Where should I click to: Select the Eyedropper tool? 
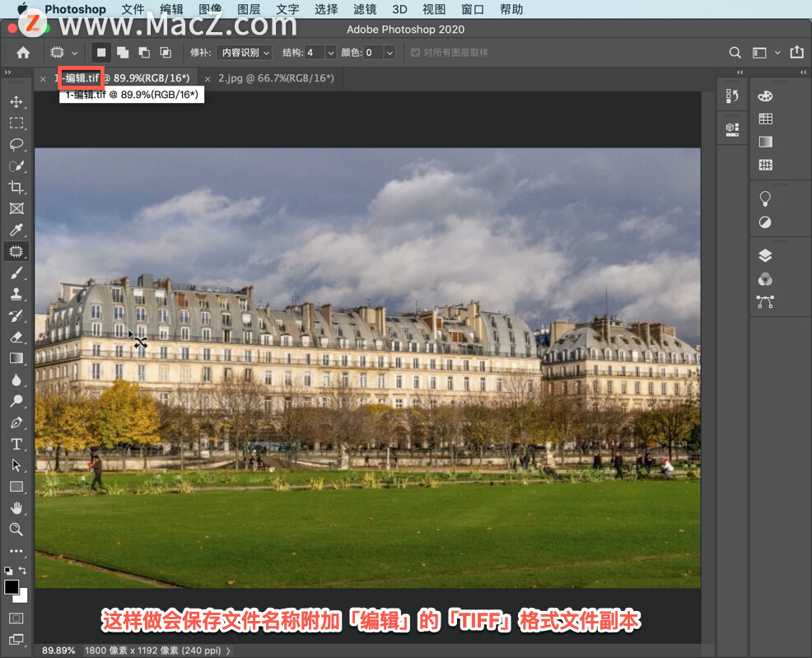coord(16,230)
